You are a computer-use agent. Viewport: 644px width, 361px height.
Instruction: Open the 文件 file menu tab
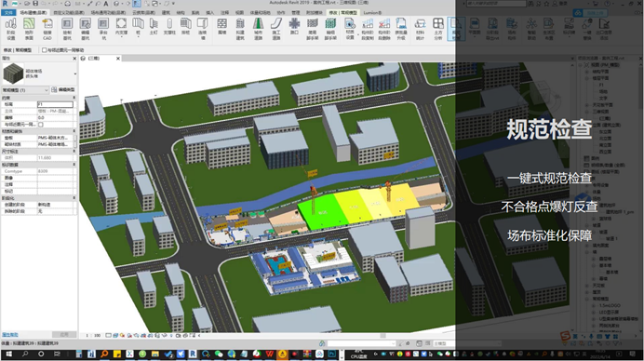click(8, 13)
